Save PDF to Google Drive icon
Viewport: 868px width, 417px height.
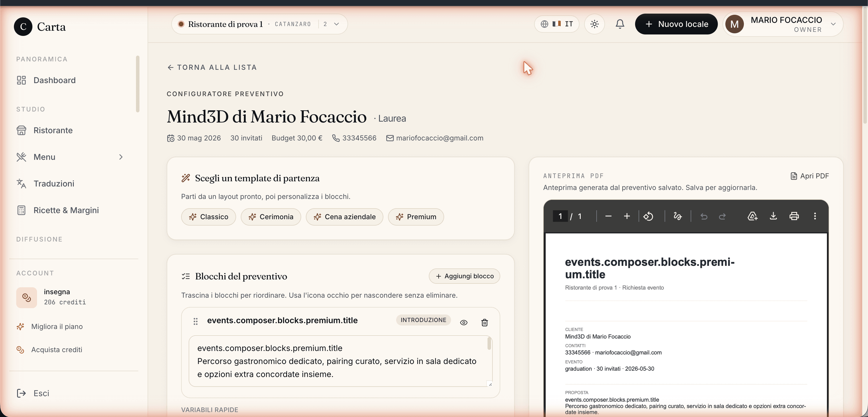point(753,216)
